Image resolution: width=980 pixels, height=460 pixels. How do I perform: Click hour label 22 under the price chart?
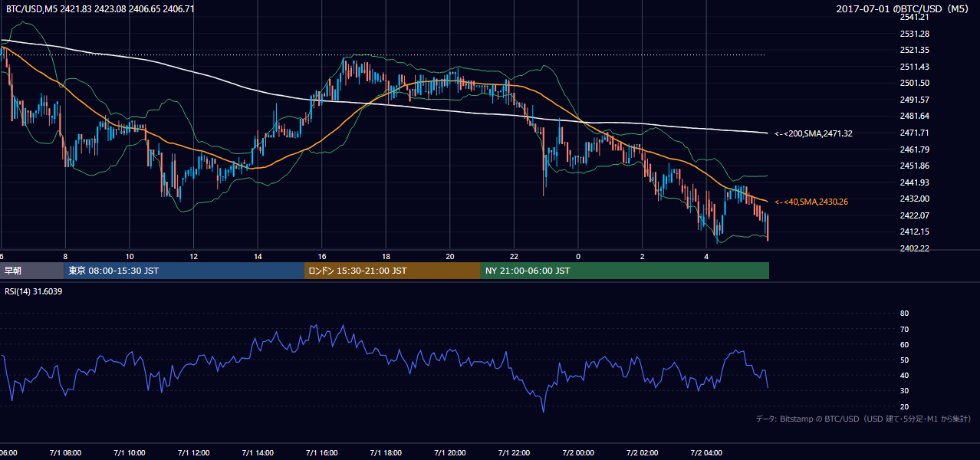(515, 256)
